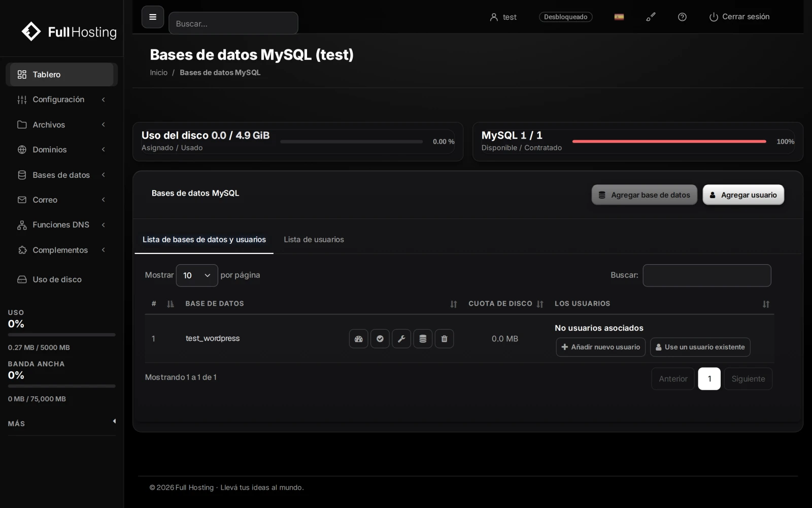Sort by Cuota de disco column arrows

click(540, 304)
